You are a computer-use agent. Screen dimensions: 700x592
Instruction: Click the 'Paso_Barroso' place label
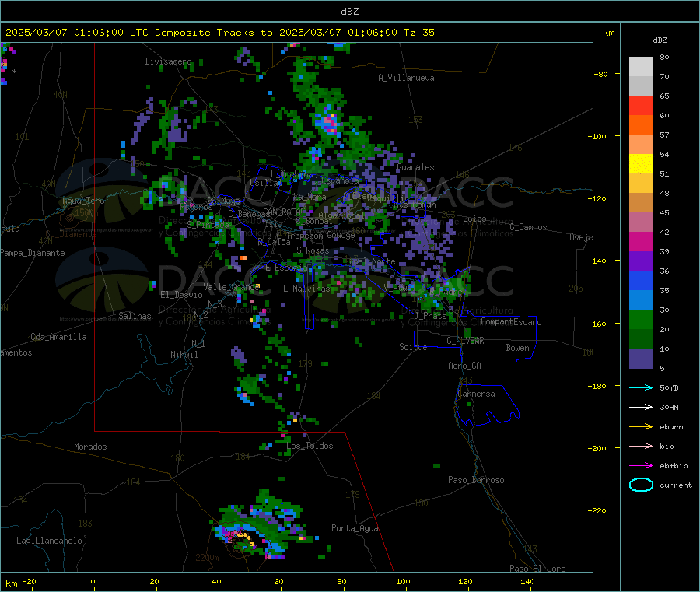coord(476,481)
